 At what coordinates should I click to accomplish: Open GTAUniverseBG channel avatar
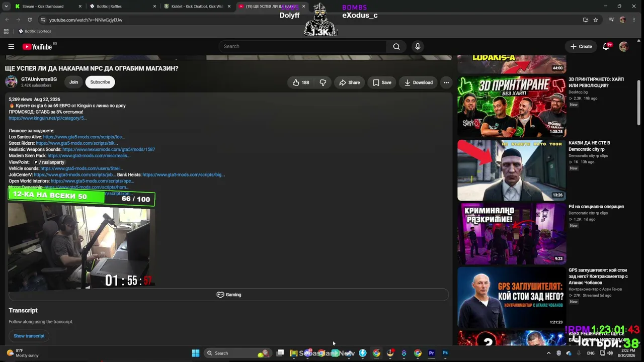[x=11, y=82]
